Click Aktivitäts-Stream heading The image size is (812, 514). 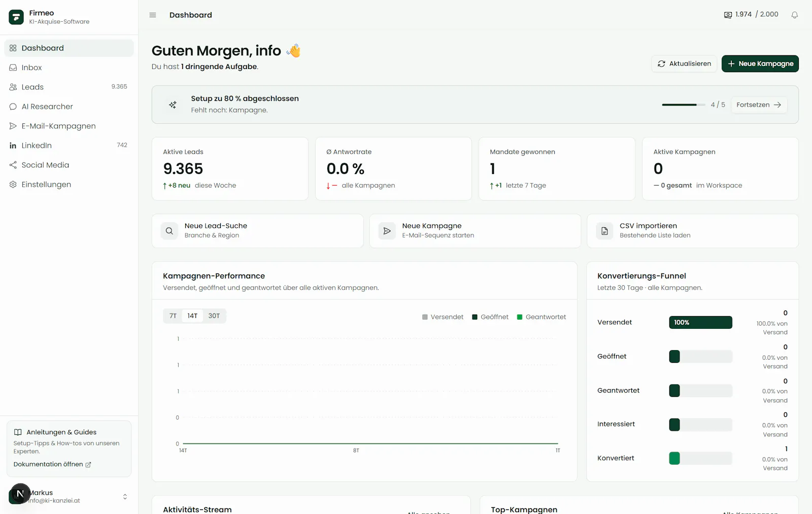click(197, 509)
